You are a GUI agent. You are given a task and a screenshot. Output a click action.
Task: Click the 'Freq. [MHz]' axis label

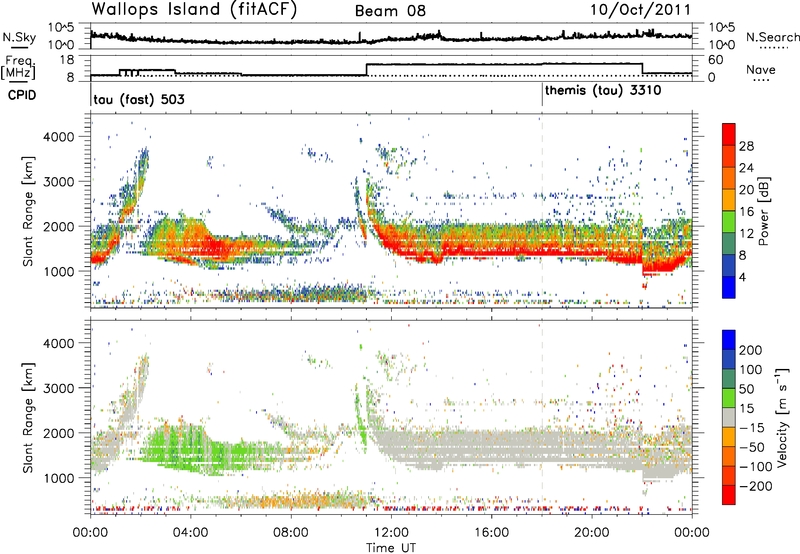click(x=18, y=68)
